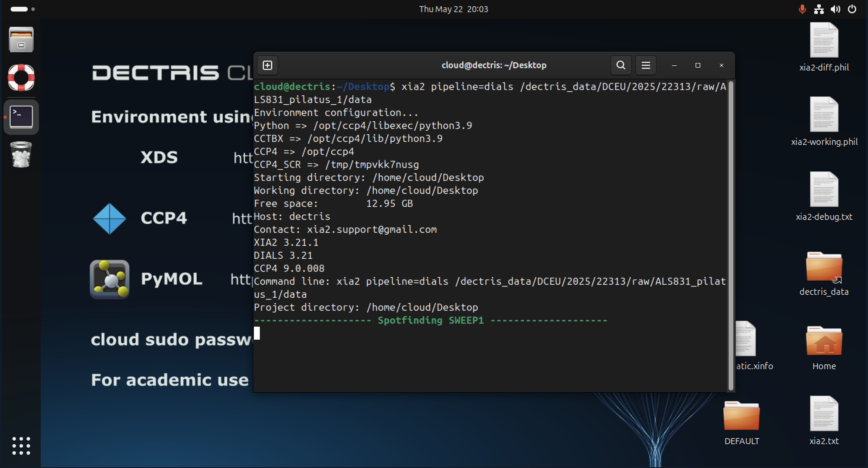This screenshot has width=868, height=468.
Task: Select the partially hidden atic.xinfo file
Action: [753, 346]
